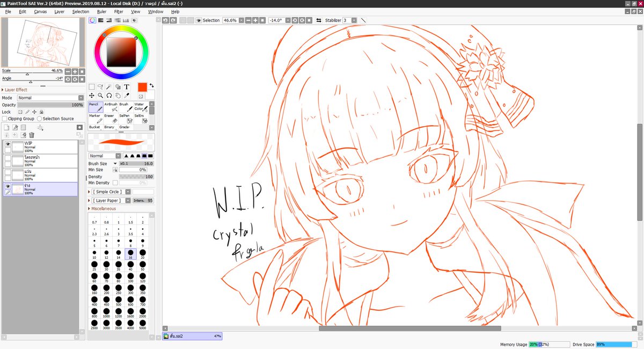Select the Rotate view tool

tap(109, 95)
